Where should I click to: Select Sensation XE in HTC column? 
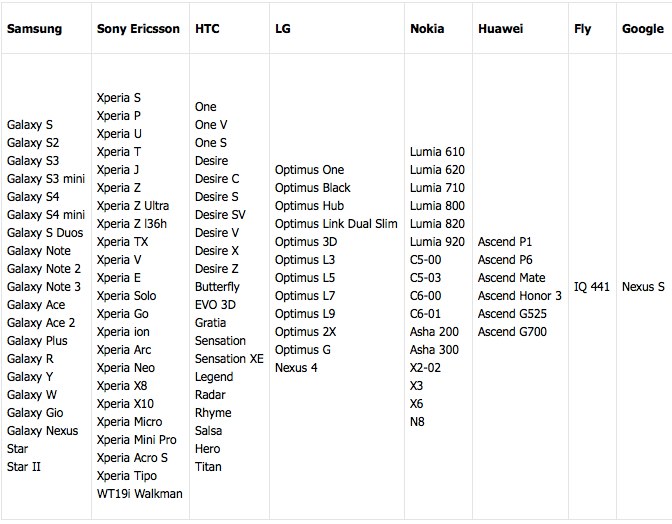pyautogui.click(x=229, y=359)
